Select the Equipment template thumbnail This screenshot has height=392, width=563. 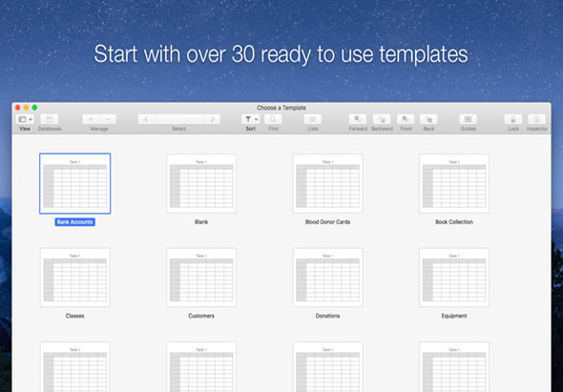coord(454,278)
